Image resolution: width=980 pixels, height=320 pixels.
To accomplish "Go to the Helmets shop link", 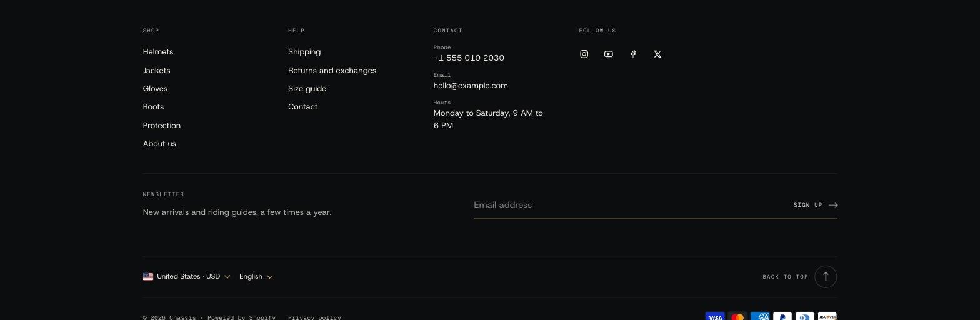I will coord(158,52).
